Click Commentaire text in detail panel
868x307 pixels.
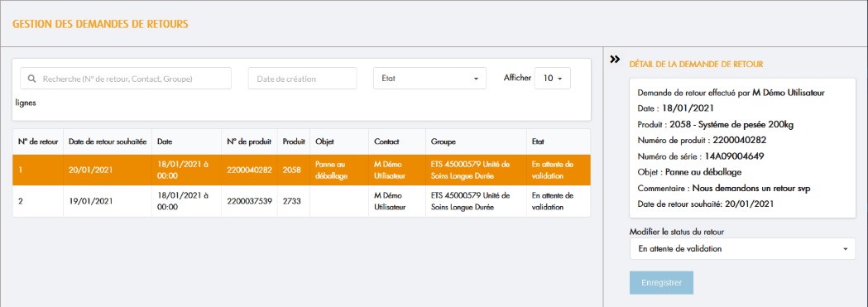[x=725, y=188]
